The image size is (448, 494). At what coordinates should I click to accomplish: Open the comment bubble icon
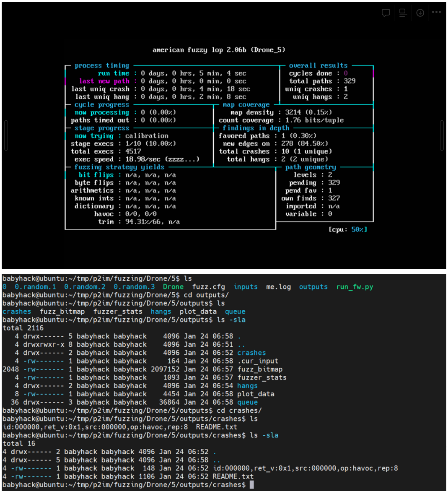point(386,13)
